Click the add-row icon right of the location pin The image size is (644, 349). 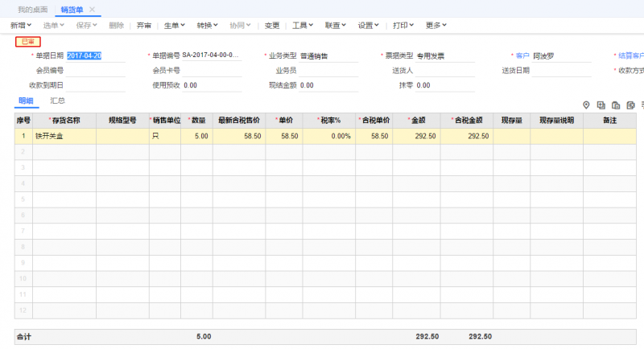pyautogui.click(x=601, y=105)
